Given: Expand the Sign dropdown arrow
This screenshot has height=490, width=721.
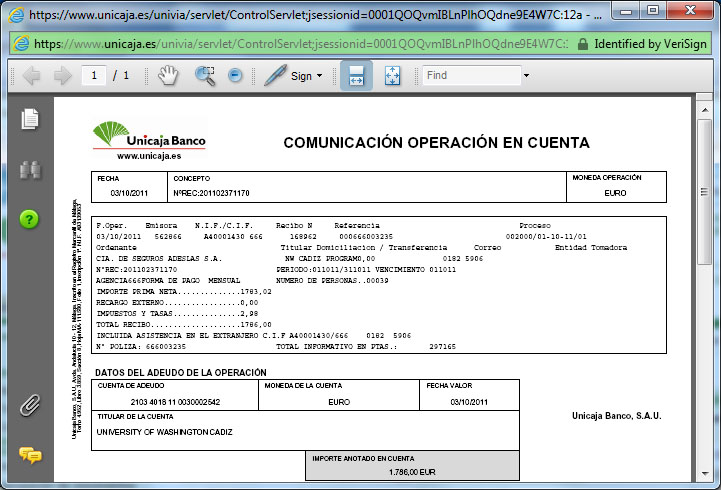Looking at the screenshot, I should [320, 76].
